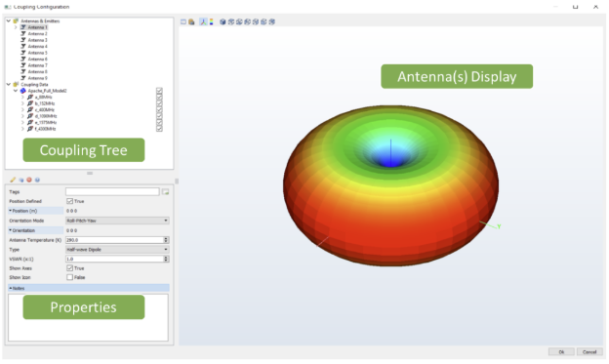This screenshot has height=364, width=609.
Task: Click the Cancel button
Action: tap(589, 352)
